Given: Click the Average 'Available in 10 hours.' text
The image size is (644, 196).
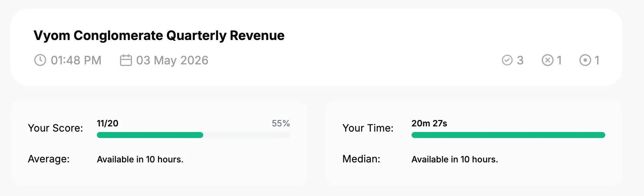Looking at the screenshot, I should pos(140,159).
